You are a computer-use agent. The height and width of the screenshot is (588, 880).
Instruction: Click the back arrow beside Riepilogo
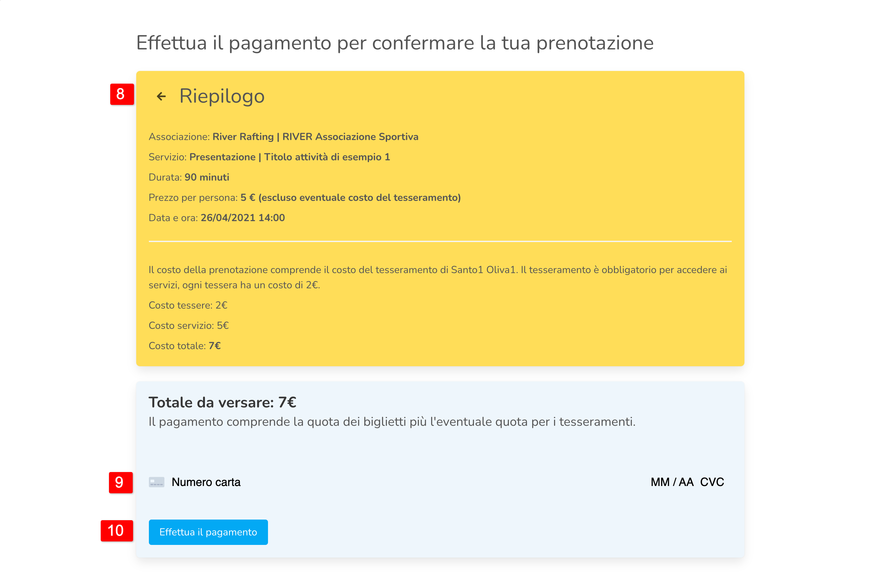click(161, 96)
